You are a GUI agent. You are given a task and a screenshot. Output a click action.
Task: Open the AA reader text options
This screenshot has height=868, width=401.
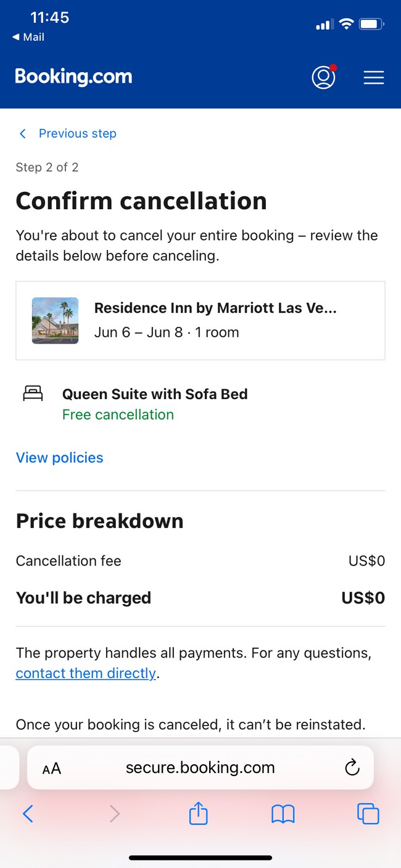[x=52, y=769]
